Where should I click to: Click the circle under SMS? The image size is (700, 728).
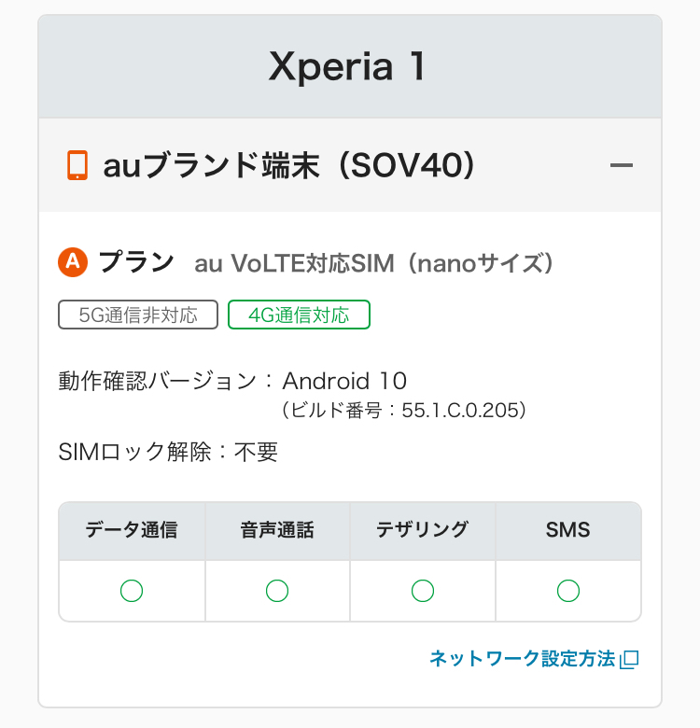(568, 590)
